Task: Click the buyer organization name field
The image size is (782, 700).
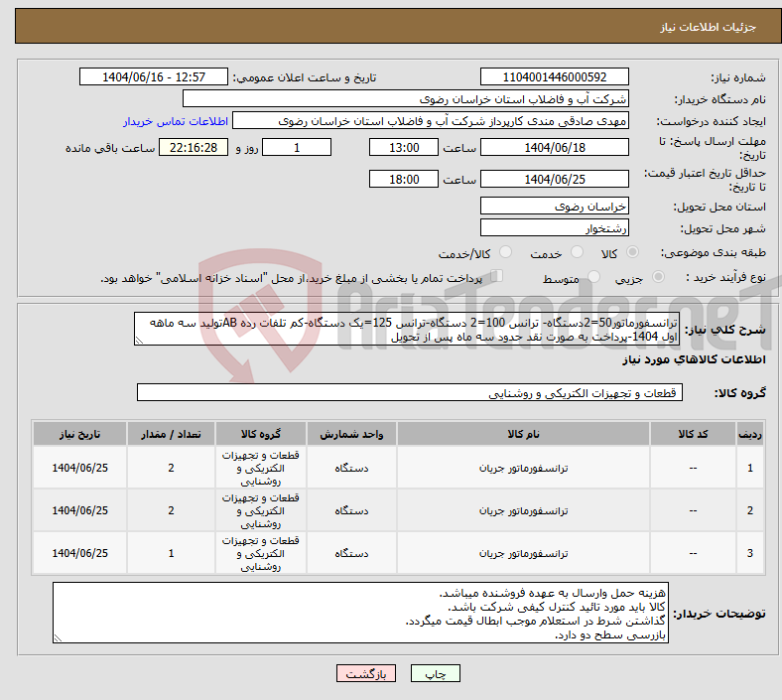Action: pos(406,98)
